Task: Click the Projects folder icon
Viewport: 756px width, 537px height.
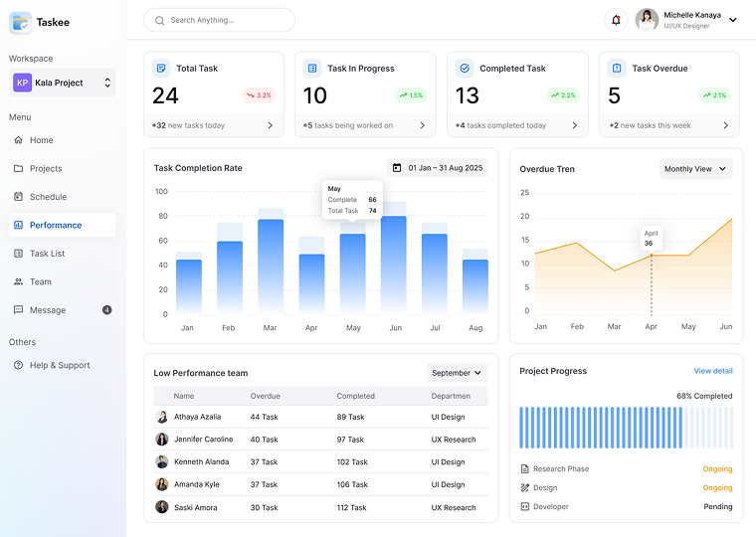Action: coord(18,168)
